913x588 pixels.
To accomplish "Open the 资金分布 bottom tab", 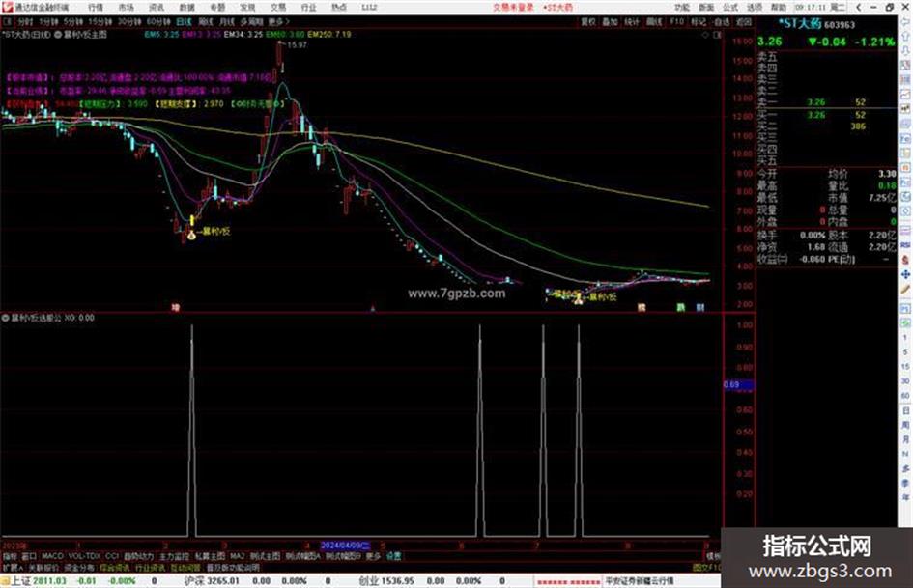I will (x=79, y=567).
